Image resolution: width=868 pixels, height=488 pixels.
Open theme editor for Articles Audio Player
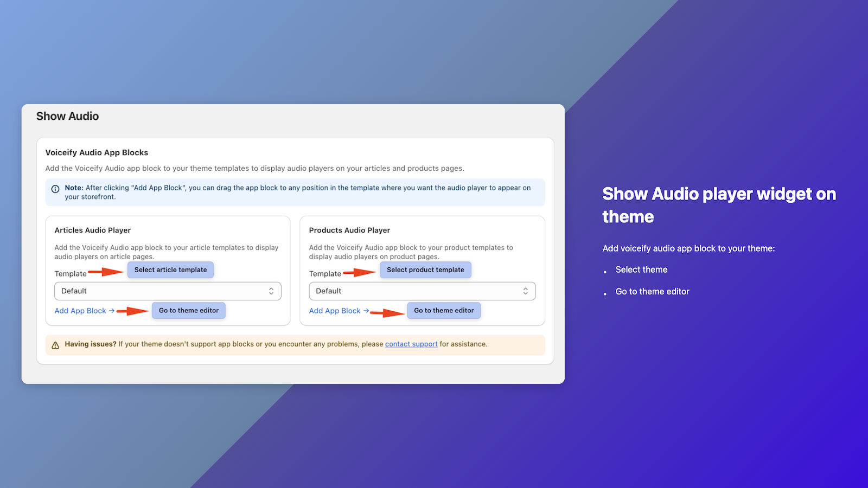click(188, 310)
